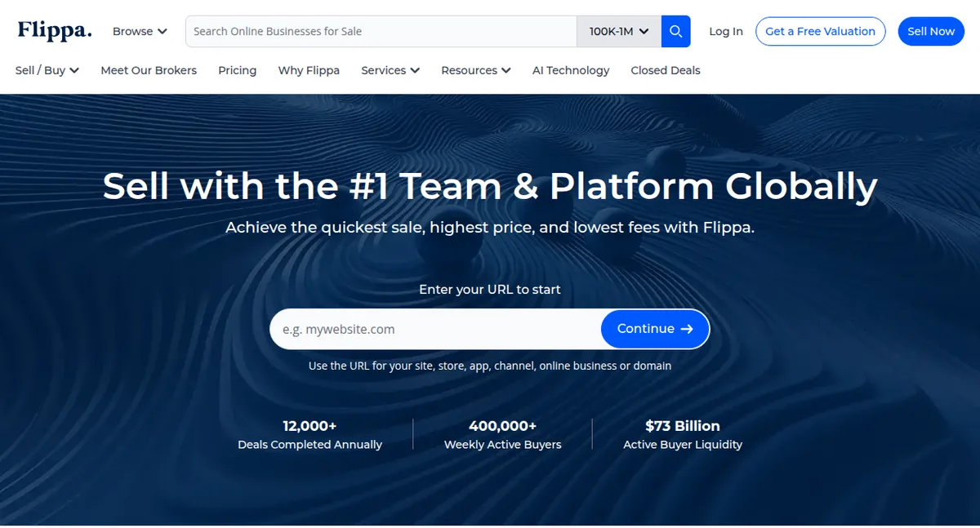Click the mywebsite.com URL input field
The width and height of the screenshot is (980, 528).
(x=436, y=329)
